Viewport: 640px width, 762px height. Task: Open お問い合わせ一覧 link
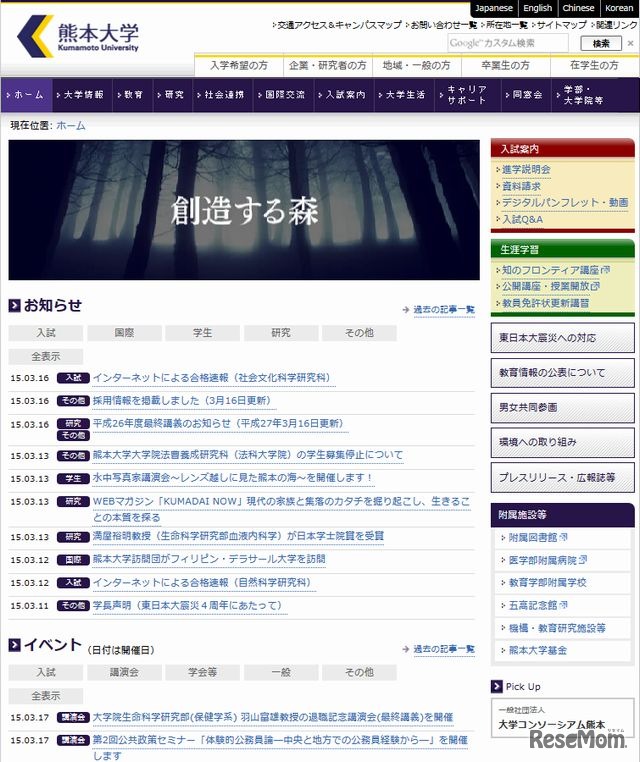pyautogui.click(x=443, y=25)
